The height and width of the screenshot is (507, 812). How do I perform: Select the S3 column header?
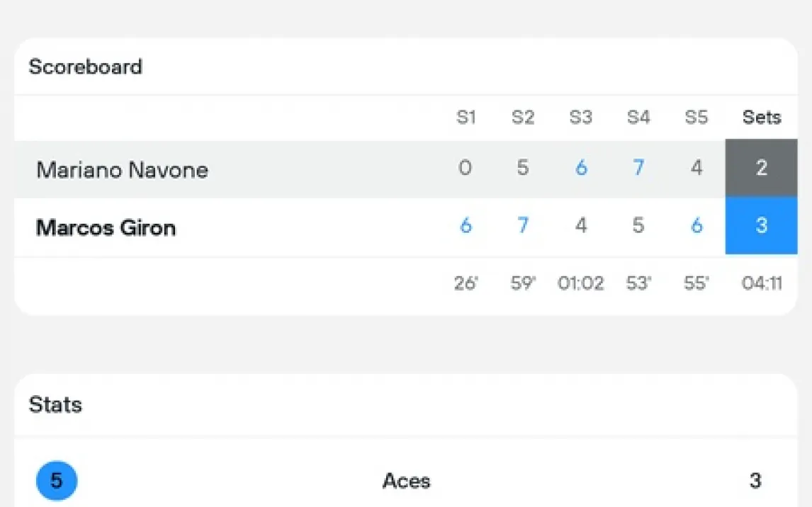pyautogui.click(x=580, y=118)
